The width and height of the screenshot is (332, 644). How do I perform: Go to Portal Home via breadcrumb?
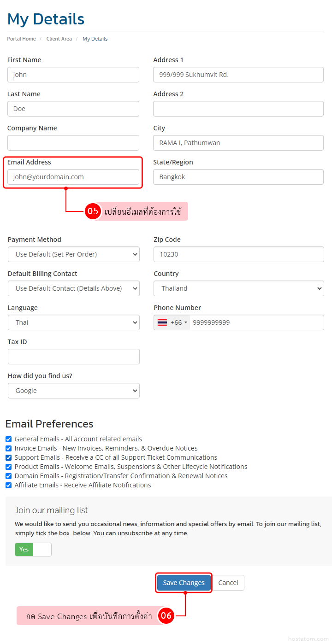click(x=21, y=39)
